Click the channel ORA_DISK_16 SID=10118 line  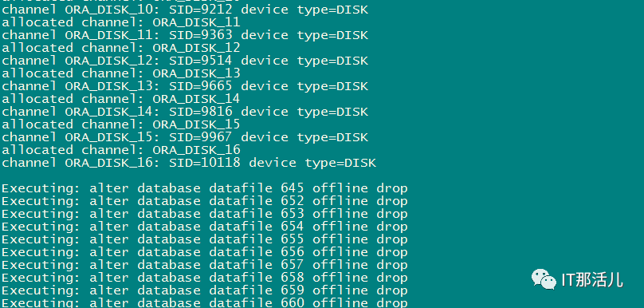point(189,163)
